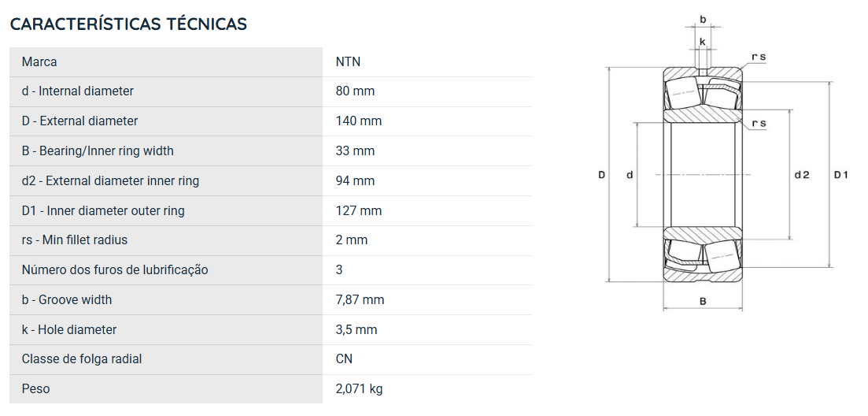Click the Marca row label
The width and height of the screenshot is (868, 416).
39,61
